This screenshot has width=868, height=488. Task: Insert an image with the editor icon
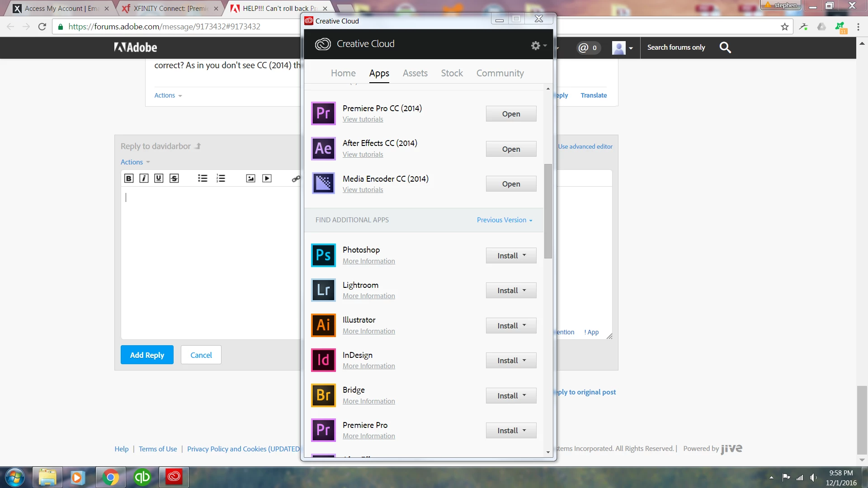click(x=250, y=178)
